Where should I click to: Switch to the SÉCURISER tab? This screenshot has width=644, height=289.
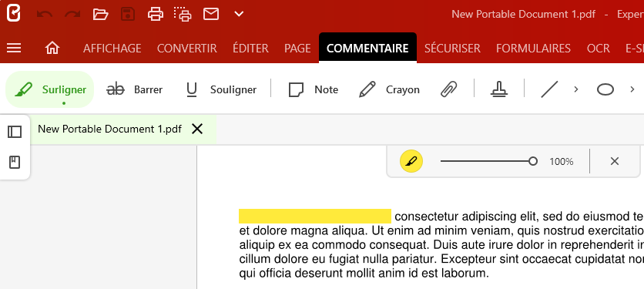click(452, 48)
